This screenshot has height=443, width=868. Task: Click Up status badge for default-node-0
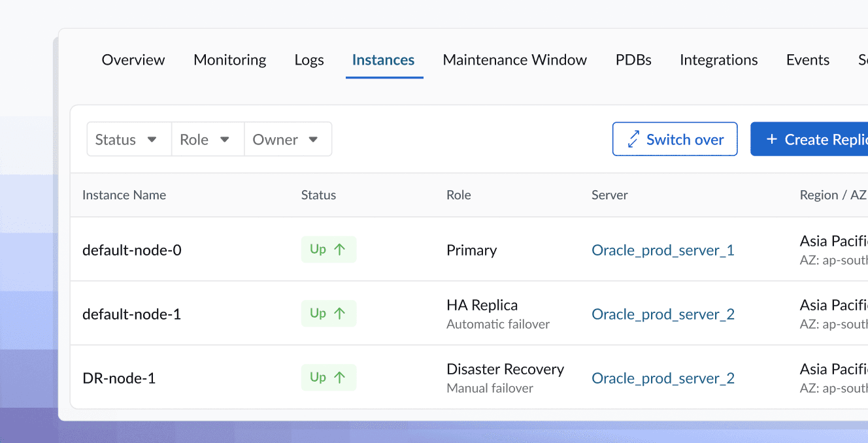pyautogui.click(x=329, y=250)
